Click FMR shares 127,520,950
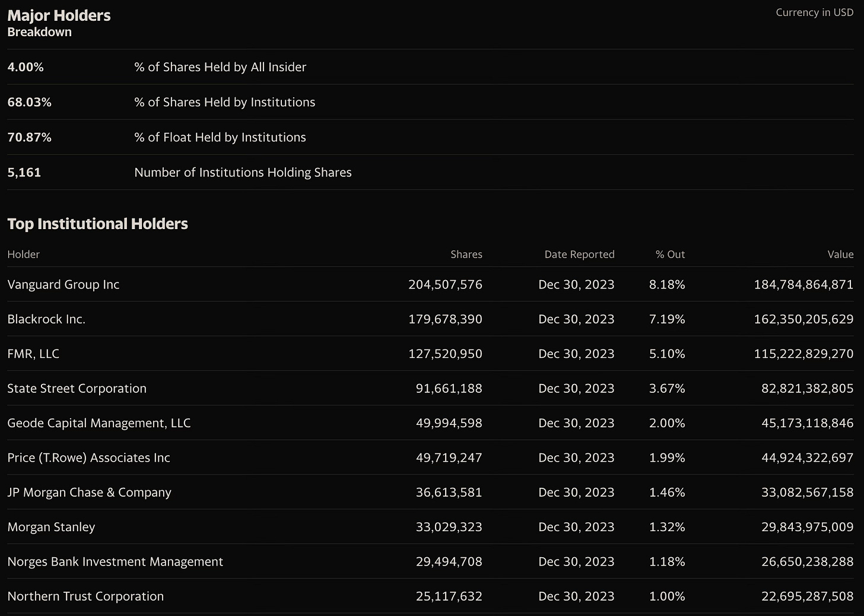This screenshot has width=864, height=616. pyautogui.click(x=445, y=354)
